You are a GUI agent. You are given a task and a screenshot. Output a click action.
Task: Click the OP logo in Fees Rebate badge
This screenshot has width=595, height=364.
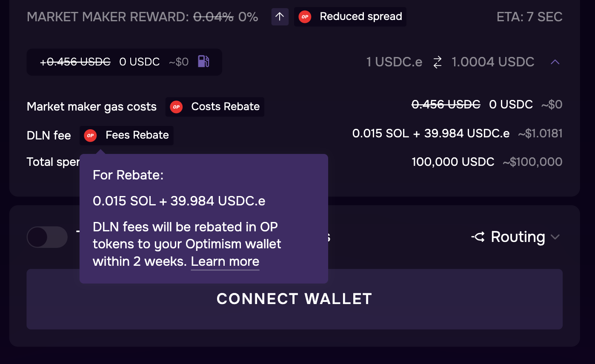pyautogui.click(x=90, y=136)
